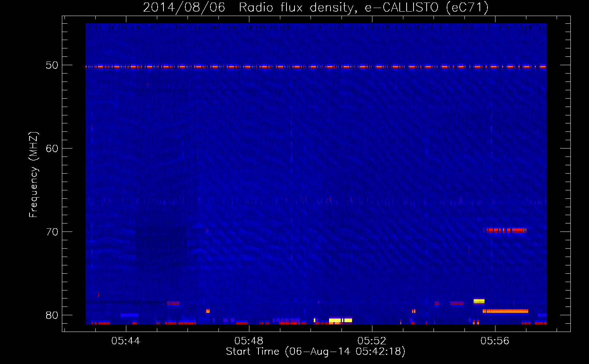Click the red burst segment at 70 MHz
The width and height of the screenshot is (589, 364).
tap(506, 230)
